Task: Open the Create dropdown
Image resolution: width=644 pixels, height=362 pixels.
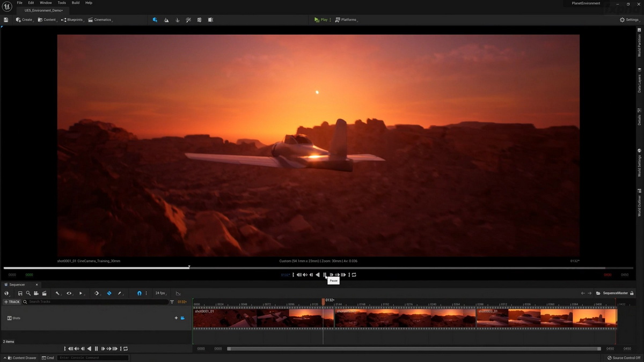Action: [24, 20]
